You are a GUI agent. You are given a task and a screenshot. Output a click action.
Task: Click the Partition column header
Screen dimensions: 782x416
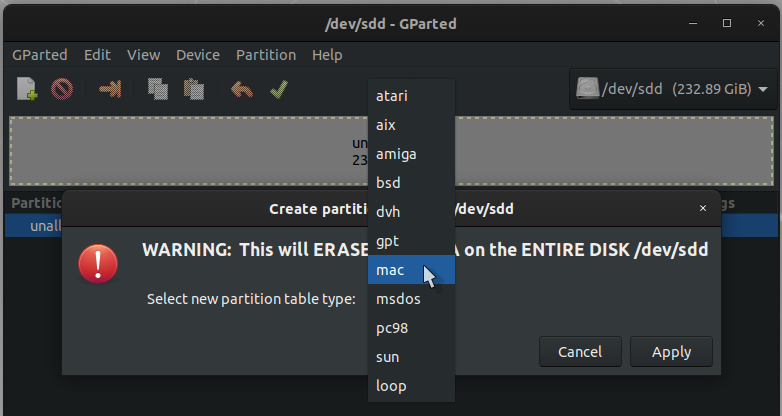tap(36, 203)
